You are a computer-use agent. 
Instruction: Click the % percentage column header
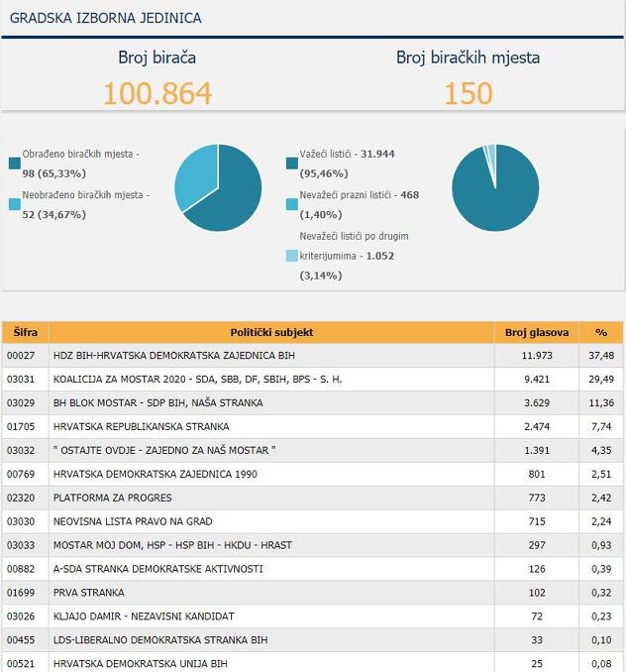tap(600, 332)
